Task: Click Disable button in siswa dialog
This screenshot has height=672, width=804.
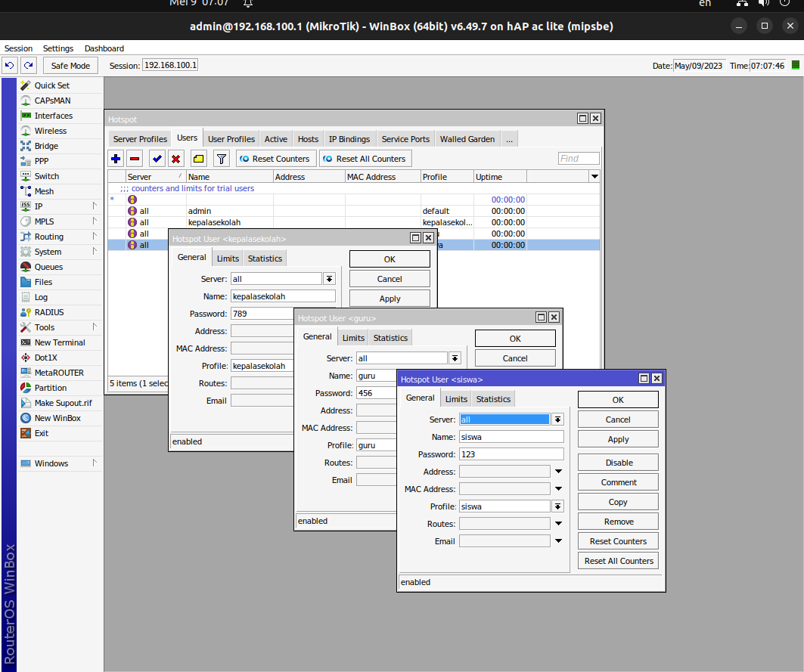Action: click(619, 463)
